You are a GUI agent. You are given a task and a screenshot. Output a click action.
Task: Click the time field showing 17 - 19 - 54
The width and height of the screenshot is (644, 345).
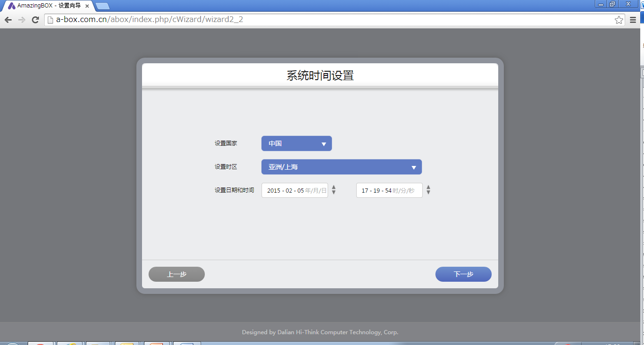tap(389, 190)
